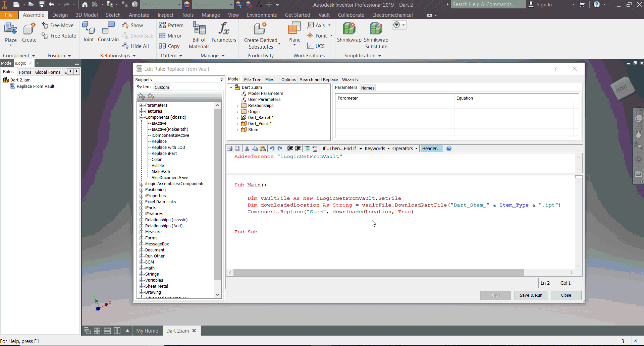Select the Replace From Vault rule

point(36,86)
